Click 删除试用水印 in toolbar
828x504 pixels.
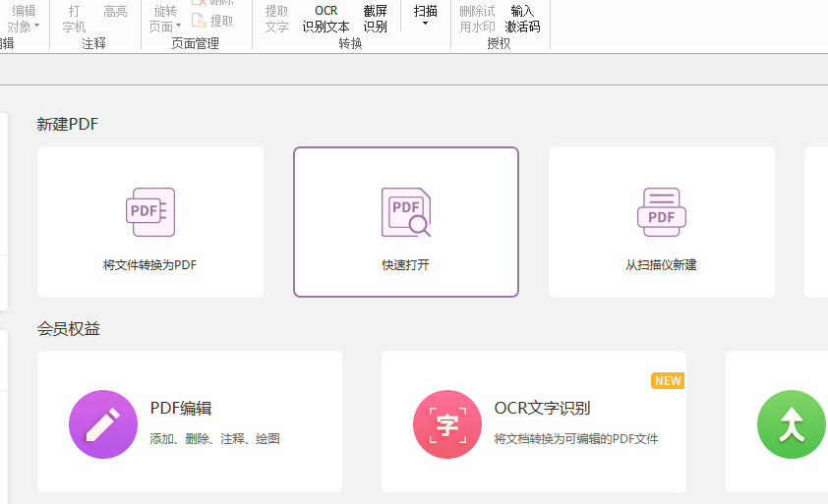(x=478, y=19)
